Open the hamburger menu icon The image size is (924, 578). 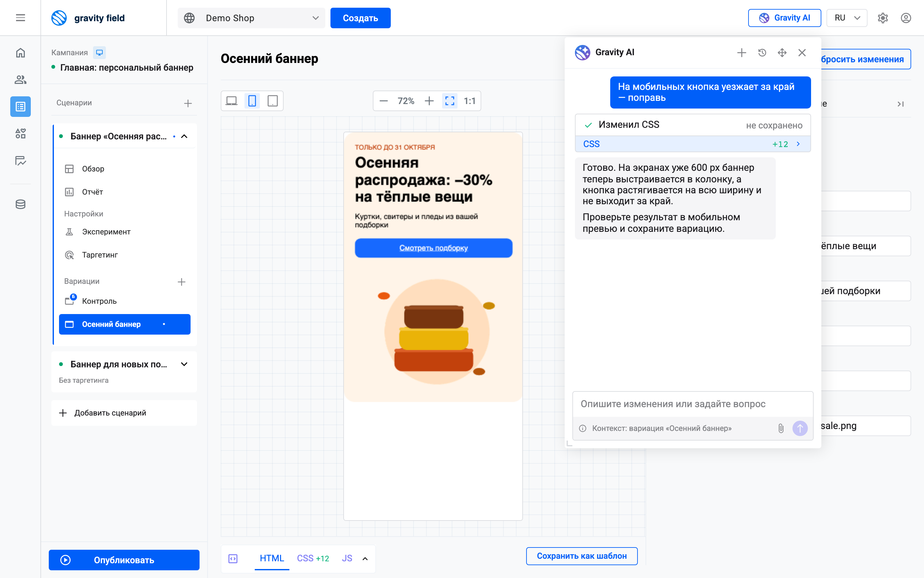point(21,18)
